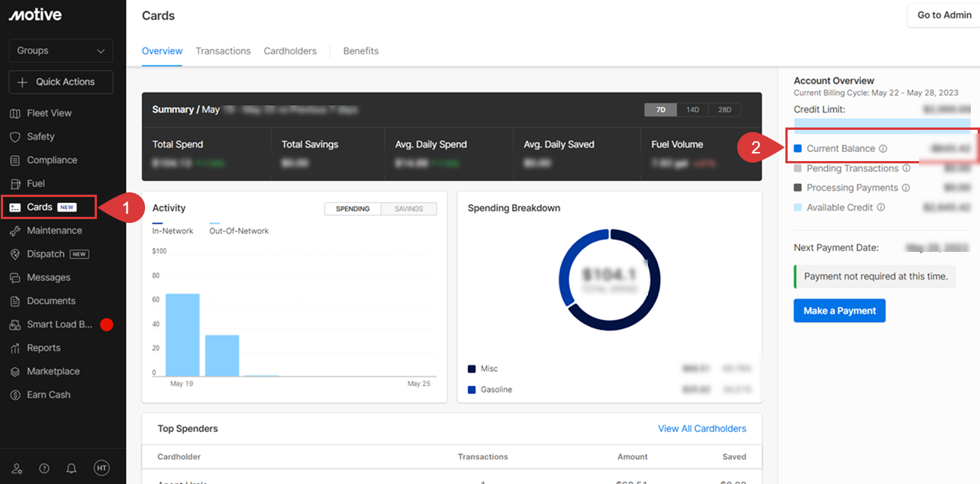Open the notifications bell icon
This screenshot has width=980, height=484.
[x=71, y=468]
